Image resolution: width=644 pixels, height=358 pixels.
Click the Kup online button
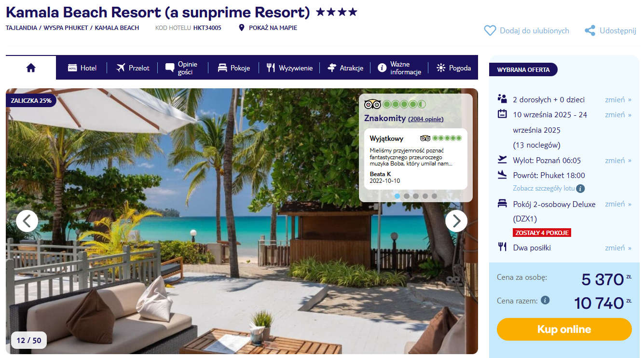(564, 329)
